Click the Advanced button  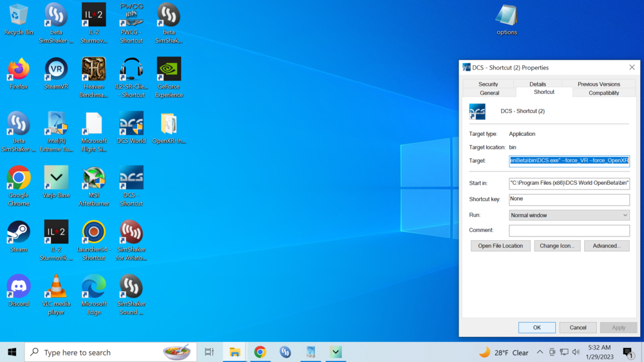click(x=606, y=245)
